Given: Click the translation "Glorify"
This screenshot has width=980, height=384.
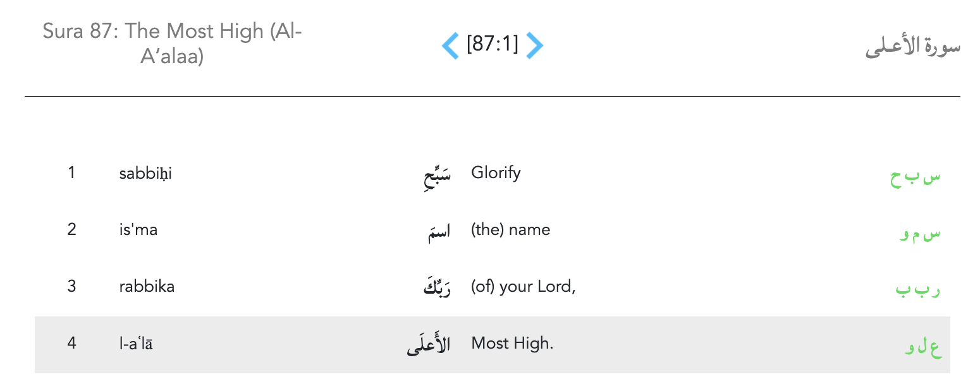Looking at the screenshot, I should click(x=496, y=172).
